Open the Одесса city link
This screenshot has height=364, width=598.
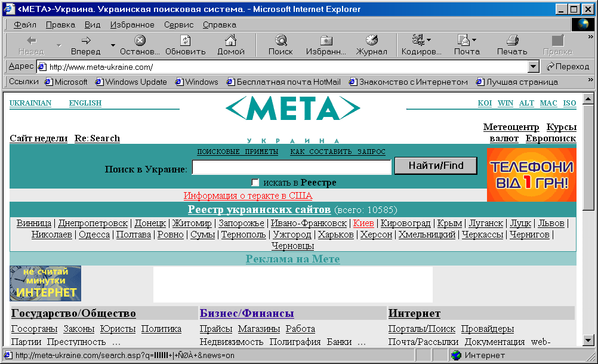click(x=94, y=235)
